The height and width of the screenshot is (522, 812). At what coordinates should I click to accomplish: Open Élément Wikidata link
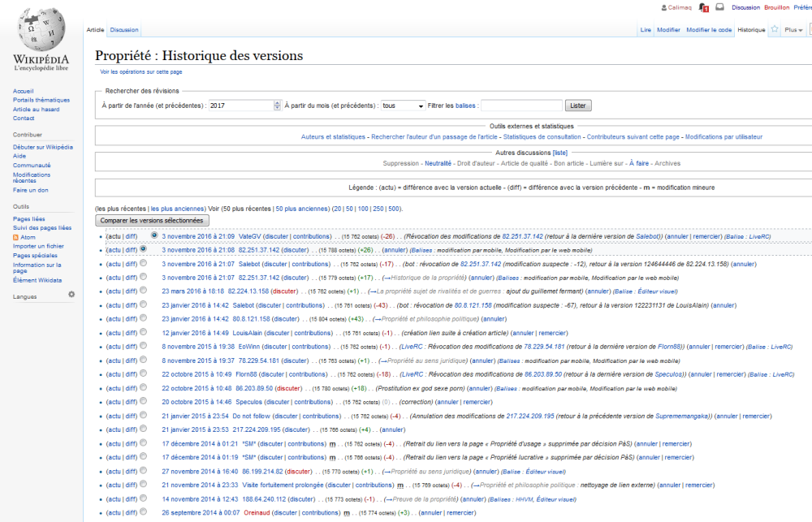(x=37, y=281)
